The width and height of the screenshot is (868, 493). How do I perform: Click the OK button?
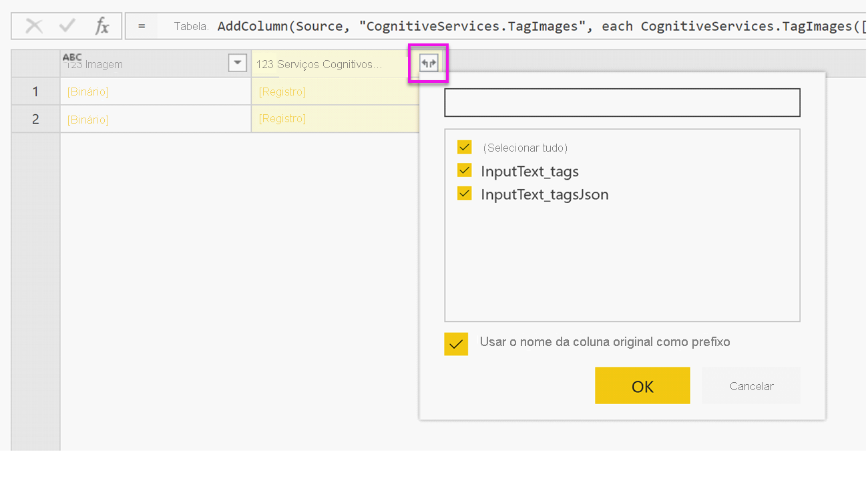[642, 385]
